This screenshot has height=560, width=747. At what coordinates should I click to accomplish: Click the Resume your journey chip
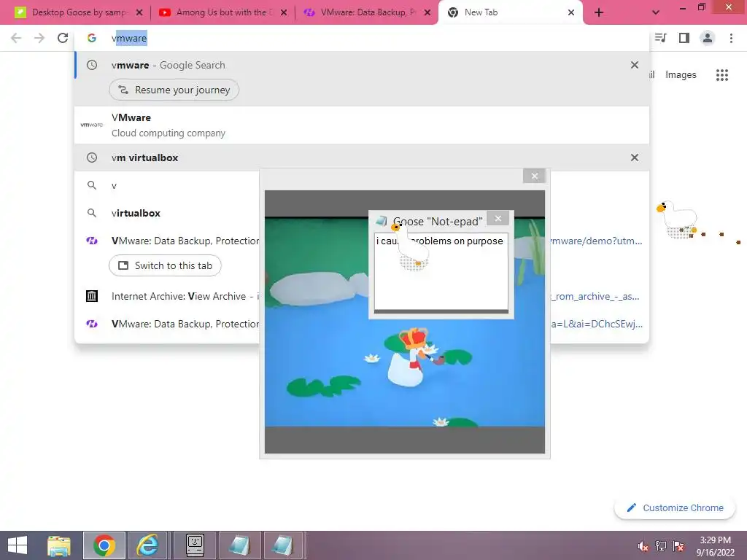174,90
